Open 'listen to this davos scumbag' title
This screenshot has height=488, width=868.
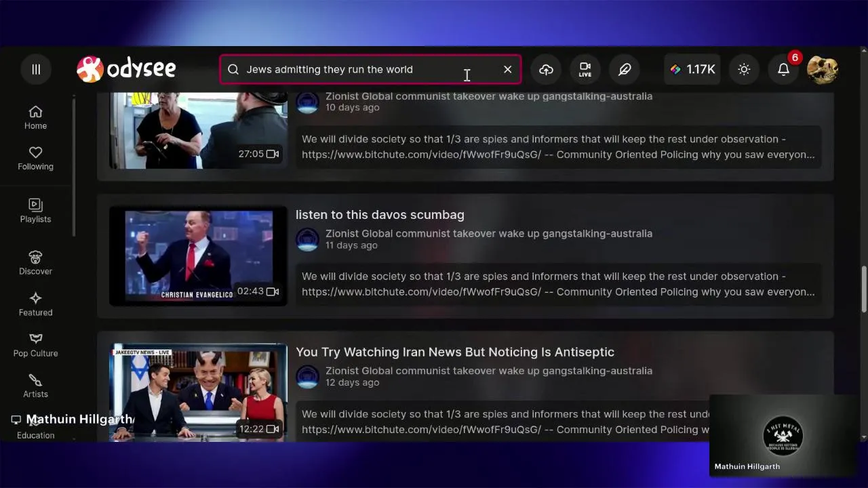(380, 215)
